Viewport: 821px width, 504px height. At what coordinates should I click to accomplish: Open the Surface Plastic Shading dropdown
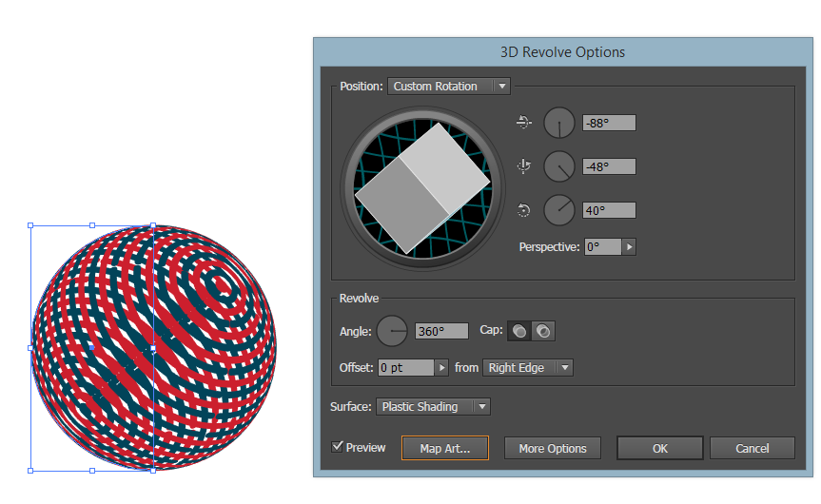coord(433,407)
